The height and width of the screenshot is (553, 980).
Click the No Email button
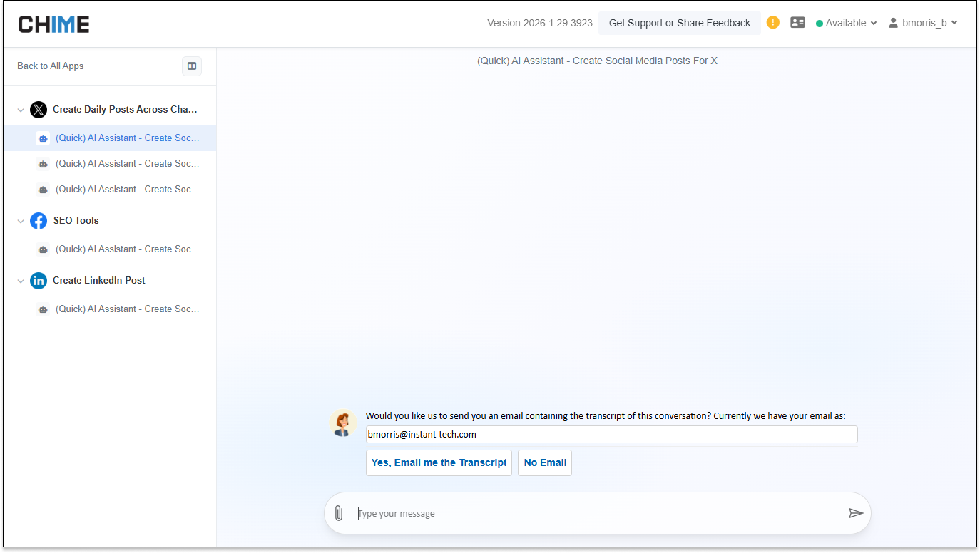tap(545, 462)
